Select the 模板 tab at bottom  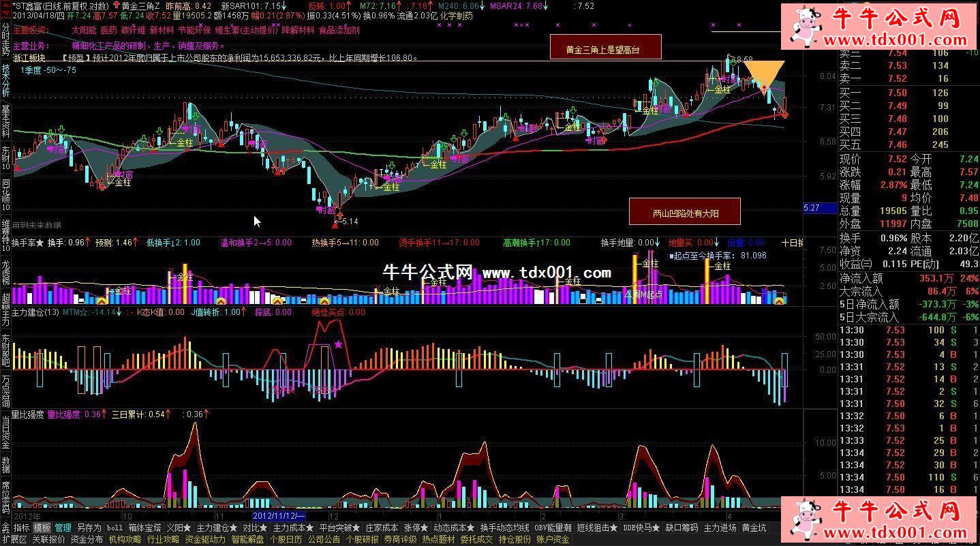pyautogui.click(x=42, y=528)
